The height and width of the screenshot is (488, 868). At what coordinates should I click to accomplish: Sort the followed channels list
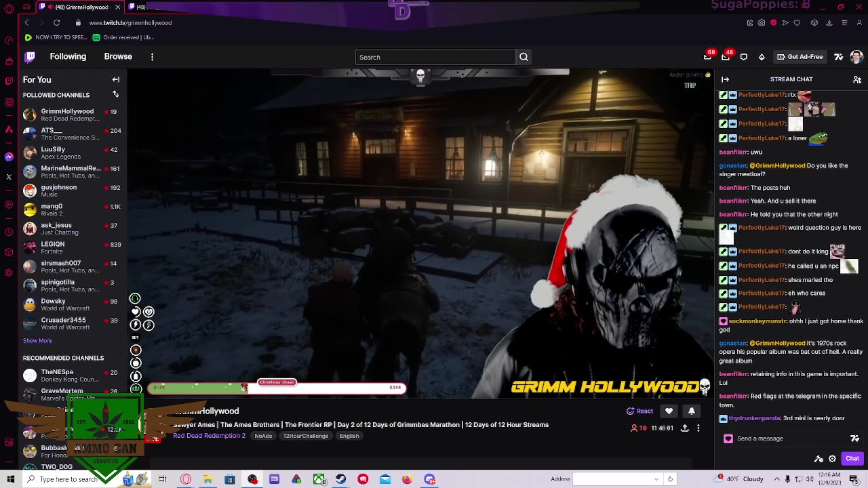(116, 94)
